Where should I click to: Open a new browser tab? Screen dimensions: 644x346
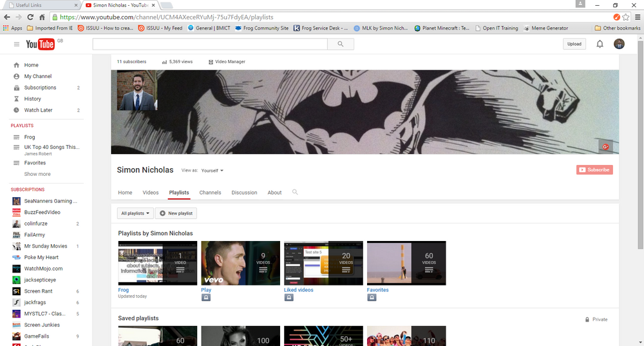166,5
